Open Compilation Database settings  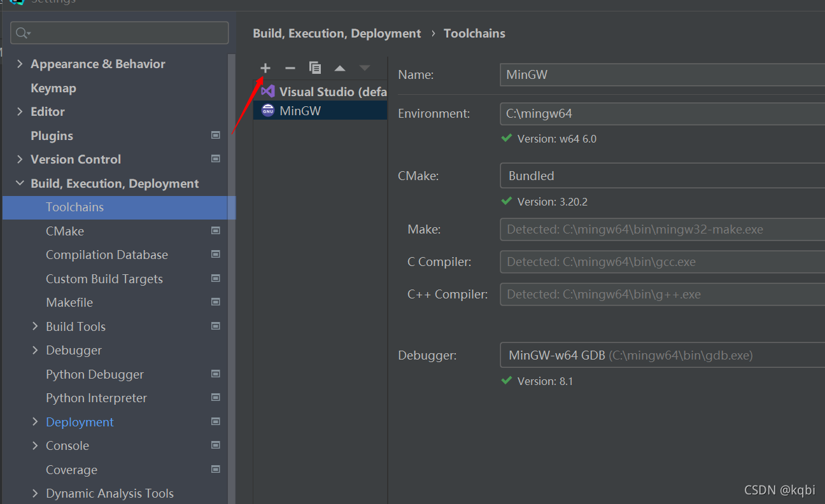107,255
